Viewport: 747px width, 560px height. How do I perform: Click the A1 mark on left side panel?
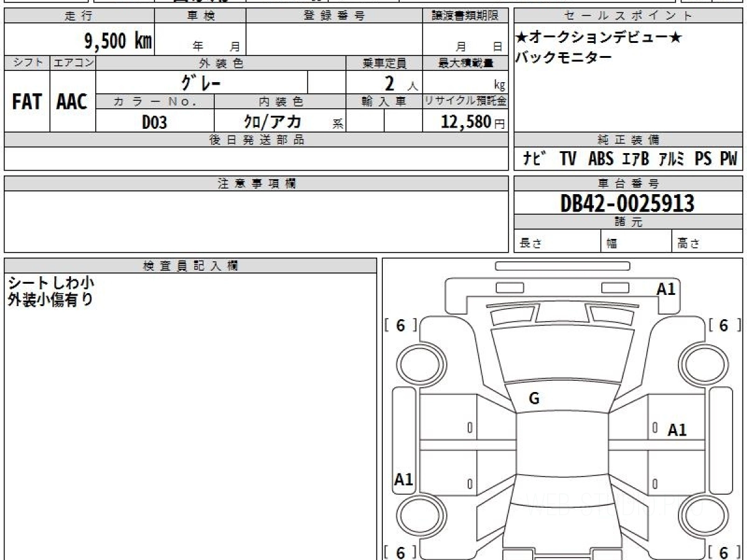[403, 479]
